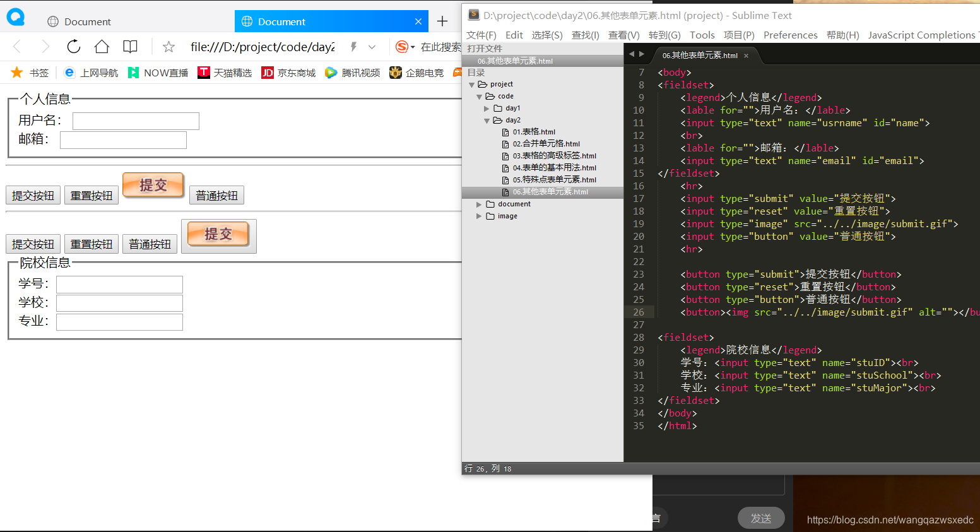Click first row 提交按钮 button
Viewport: 980px width, 532px height.
pyautogui.click(x=33, y=196)
